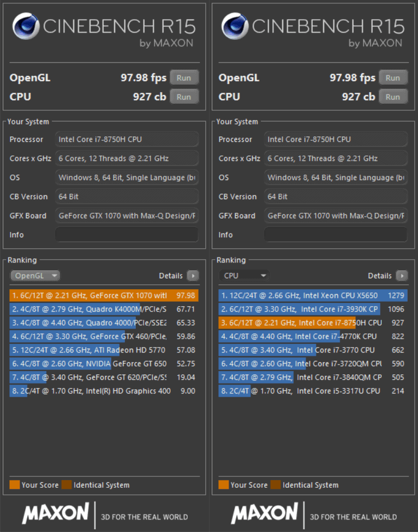Select Intel Core i7-8750H 927 ranking row

pyautogui.click(x=313, y=322)
